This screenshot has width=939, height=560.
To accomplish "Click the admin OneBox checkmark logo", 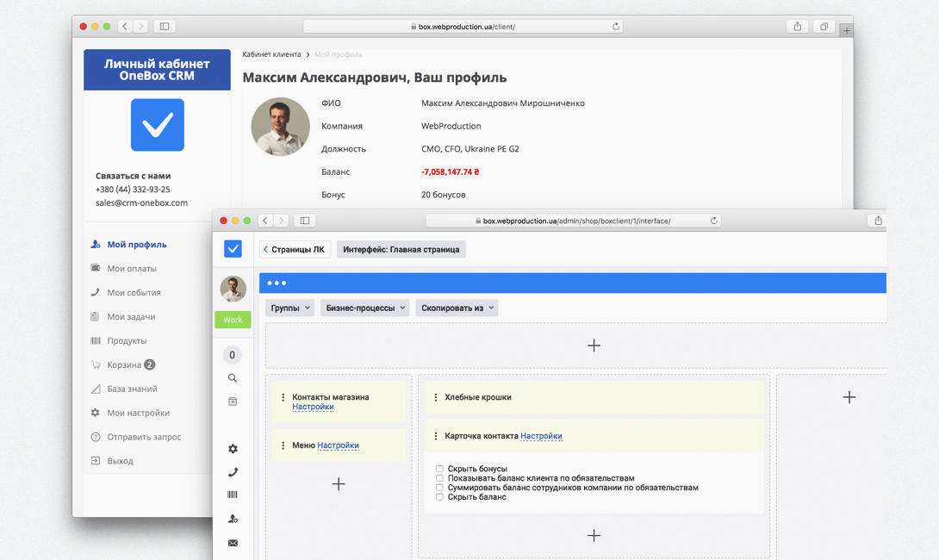I will [x=233, y=249].
